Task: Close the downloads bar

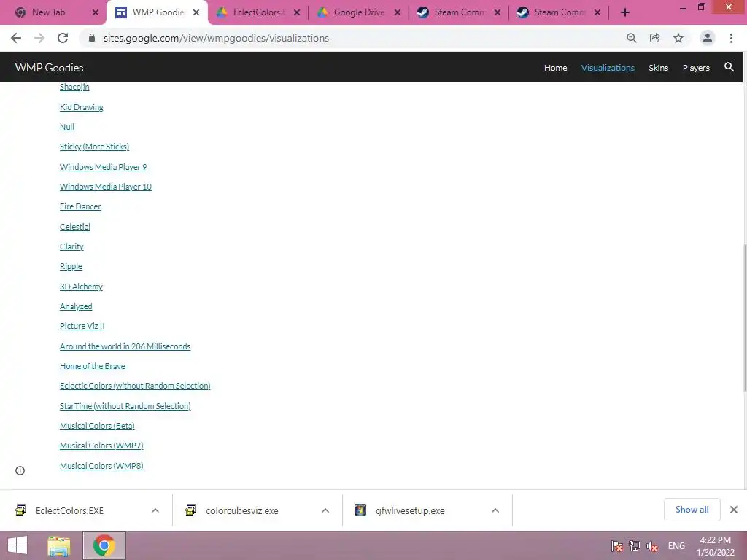Action: pos(734,510)
